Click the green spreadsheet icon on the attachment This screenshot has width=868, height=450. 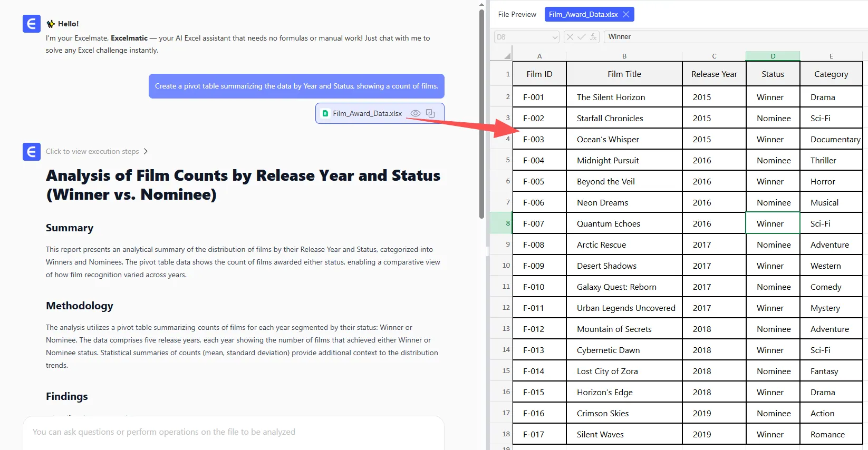tap(325, 113)
